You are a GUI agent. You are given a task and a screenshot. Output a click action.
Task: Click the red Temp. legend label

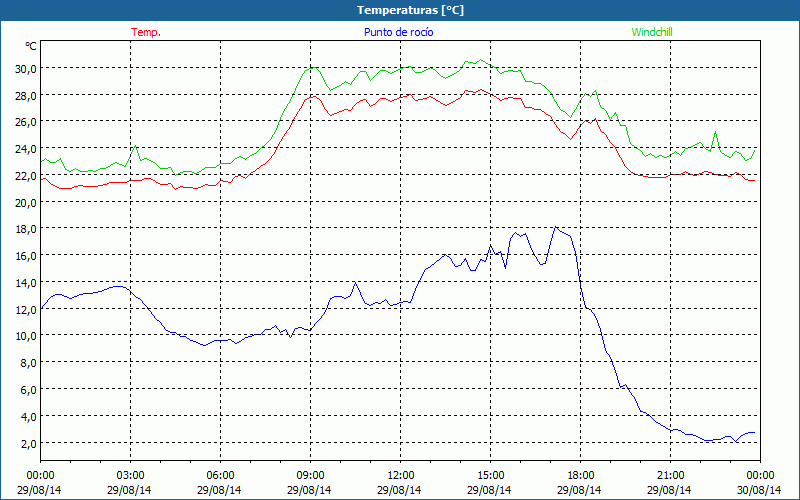tap(146, 32)
